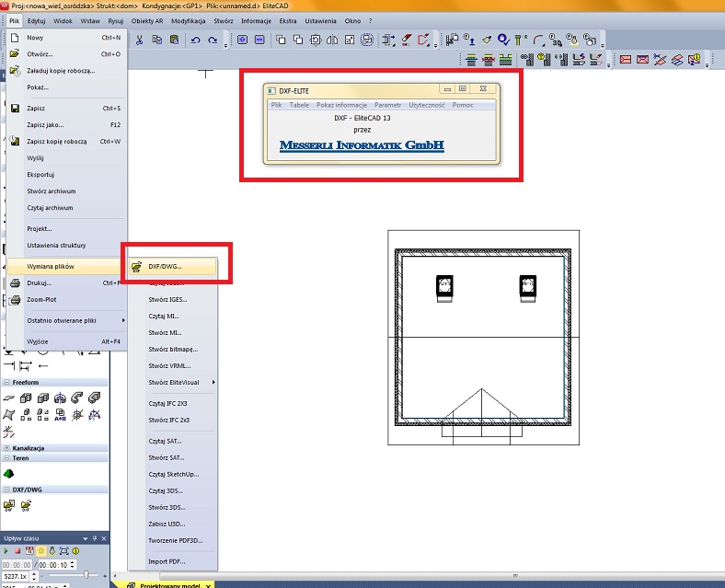725x588 pixels.
Task: Click the speed factor spinner arrows
Action: click(x=34, y=576)
